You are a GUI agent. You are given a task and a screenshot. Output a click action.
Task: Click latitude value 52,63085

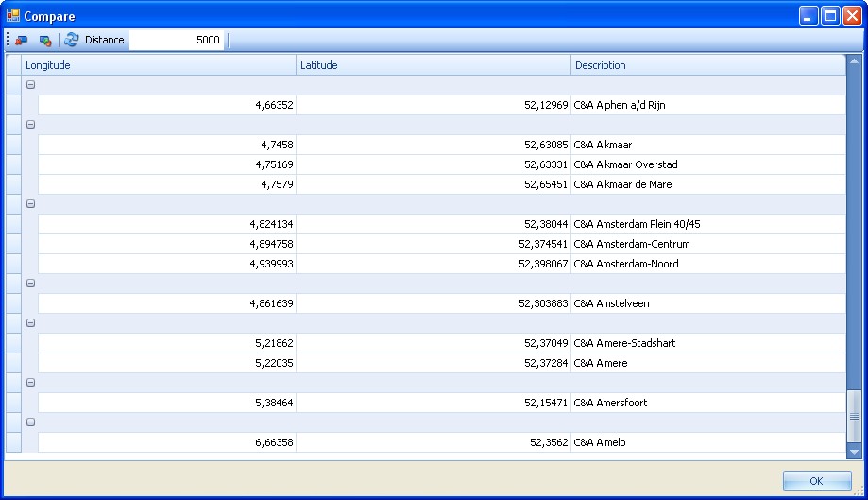click(x=546, y=145)
